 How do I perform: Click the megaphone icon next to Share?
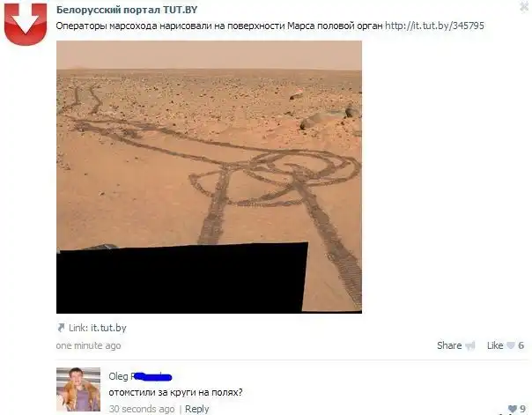(470, 345)
